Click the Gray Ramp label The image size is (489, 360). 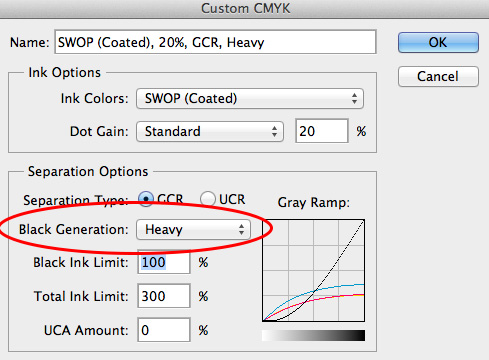click(x=314, y=202)
